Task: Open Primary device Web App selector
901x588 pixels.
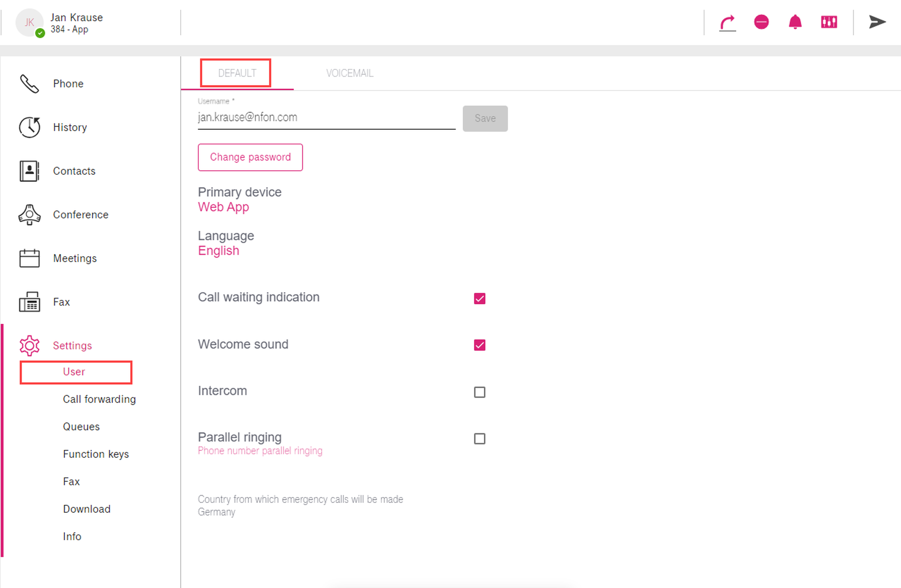Action: (x=223, y=207)
